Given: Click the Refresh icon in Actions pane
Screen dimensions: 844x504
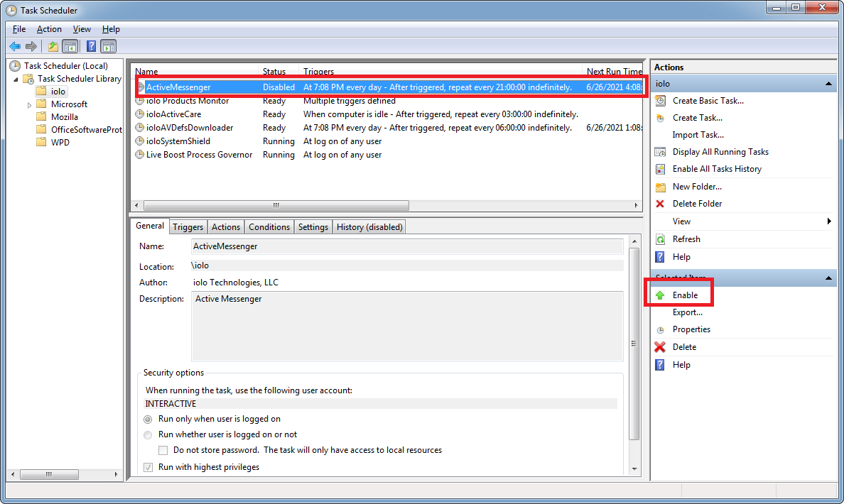Looking at the screenshot, I should [x=661, y=239].
